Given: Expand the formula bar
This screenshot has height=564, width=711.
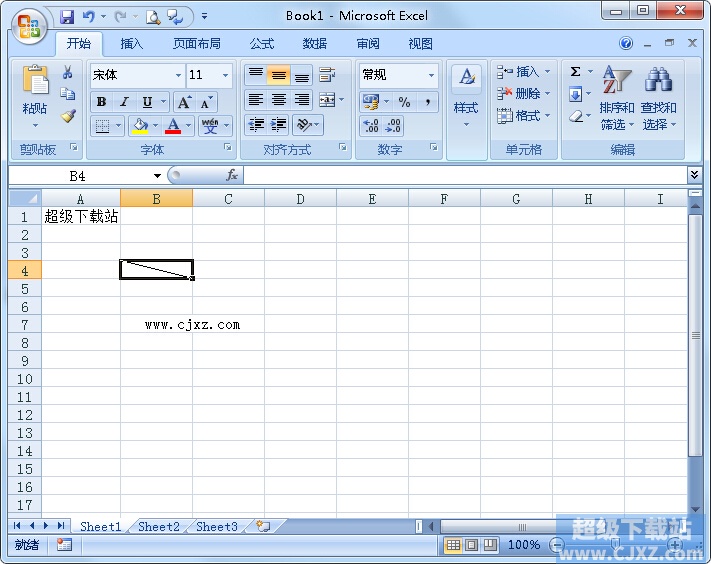Looking at the screenshot, I should click(x=694, y=175).
